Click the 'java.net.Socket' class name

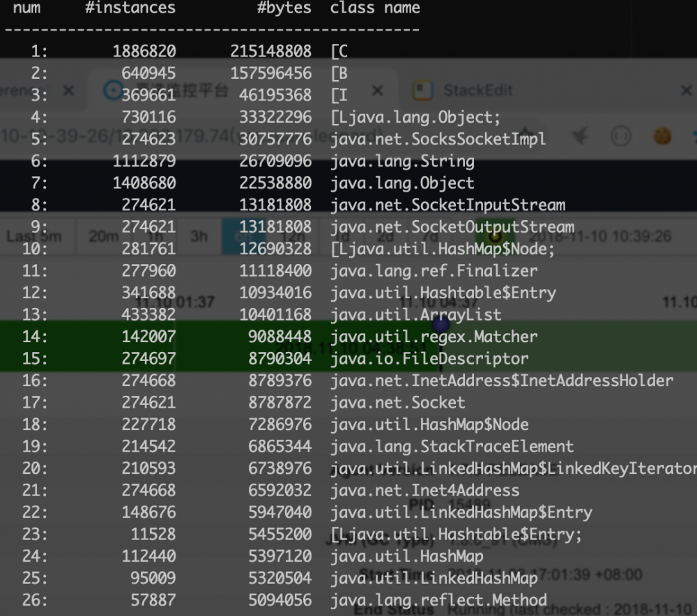397,403
